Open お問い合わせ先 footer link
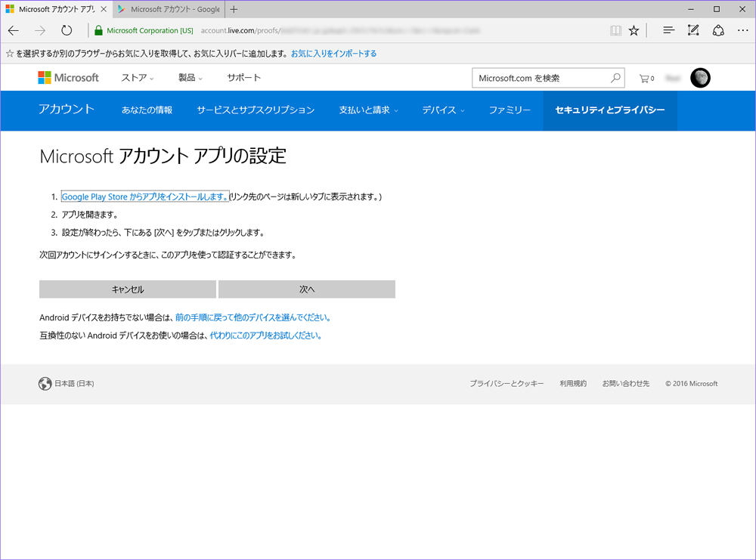This screenshot has width=756, height=560. coord(626,384)
